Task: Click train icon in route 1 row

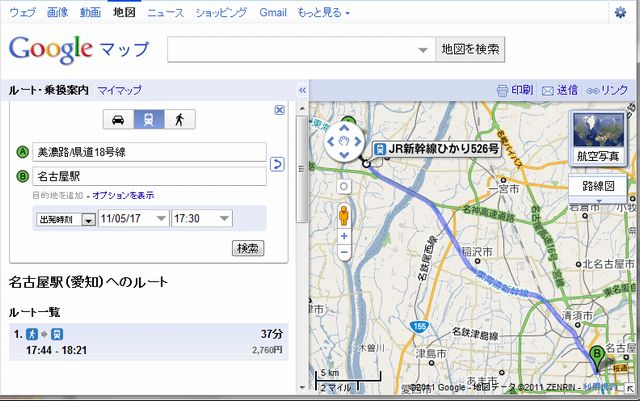Action: pyautogui.click(x=57, y=334)
